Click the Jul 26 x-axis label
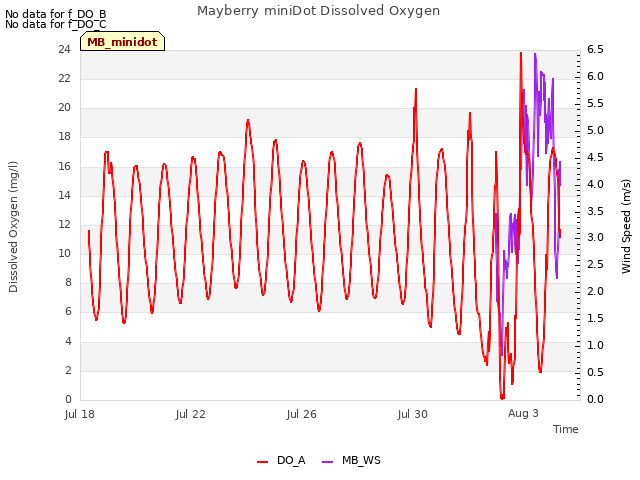Viewport: 640px width, 480px height. point(302,414)
